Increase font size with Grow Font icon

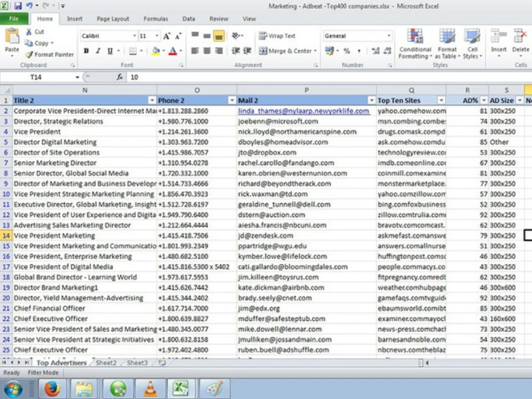tap(167, 36)
